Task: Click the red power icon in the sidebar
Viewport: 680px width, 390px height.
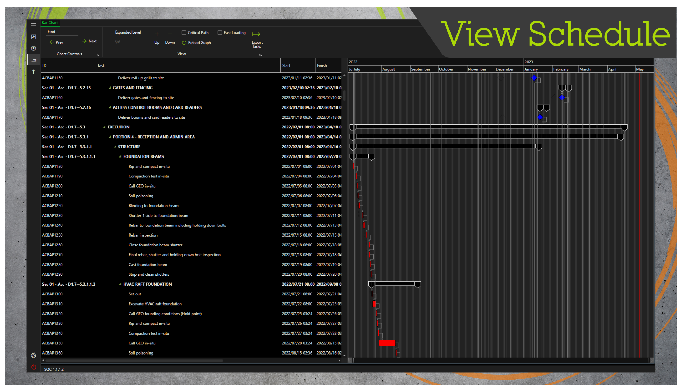Action: pyautogui.click(x=33, y=367)
